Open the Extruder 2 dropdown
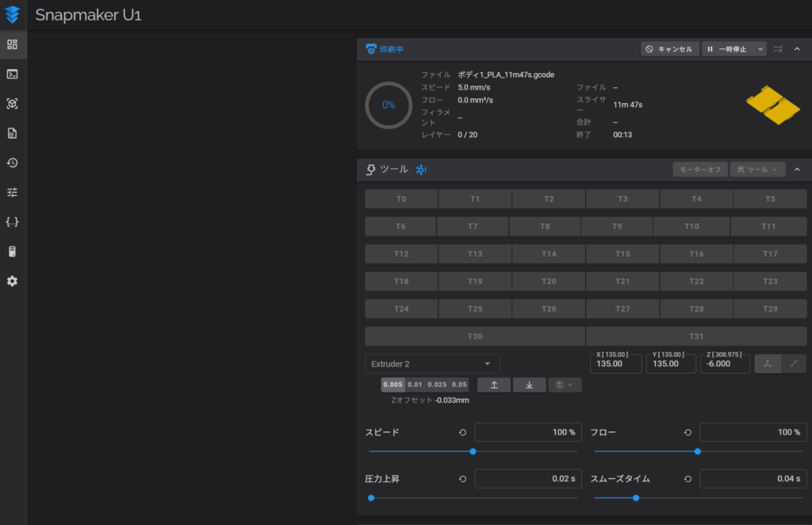Screen dimensions: 812x525 tap(432, 364)
